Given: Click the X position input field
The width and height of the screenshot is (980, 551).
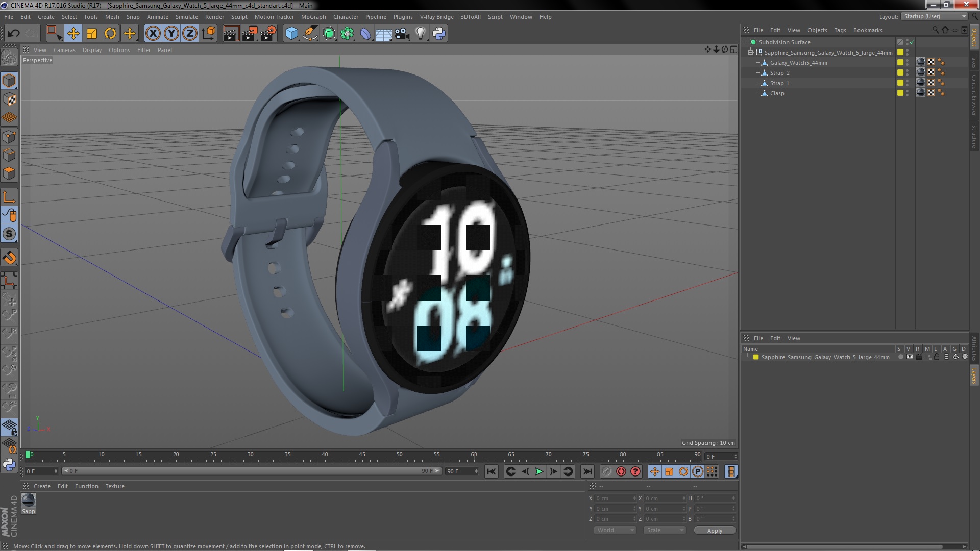Looking at the screenshot, I should (615, 498).
